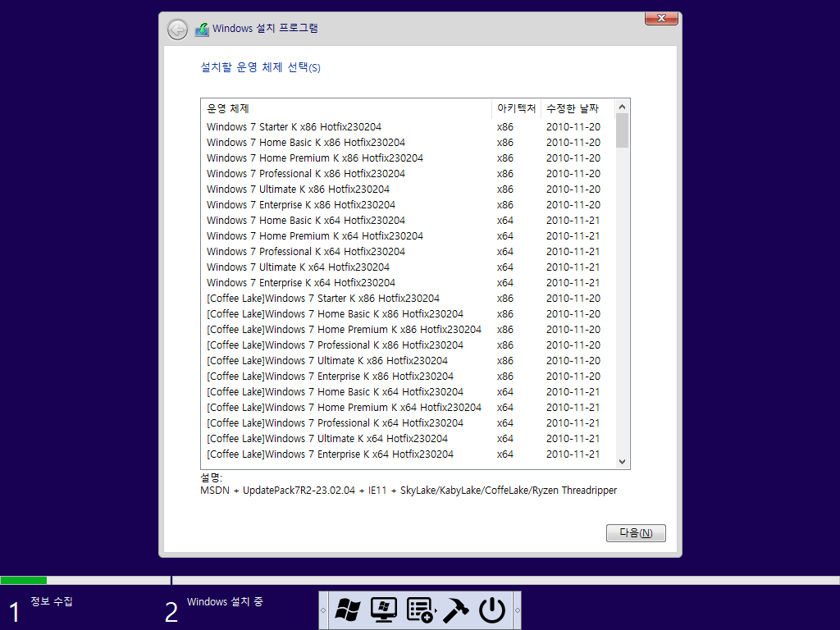This screenshot has height=630, width=840.
Task: Select Windows 7 Home Basic K x86 Hotfix230204
Action: (409, 143)
